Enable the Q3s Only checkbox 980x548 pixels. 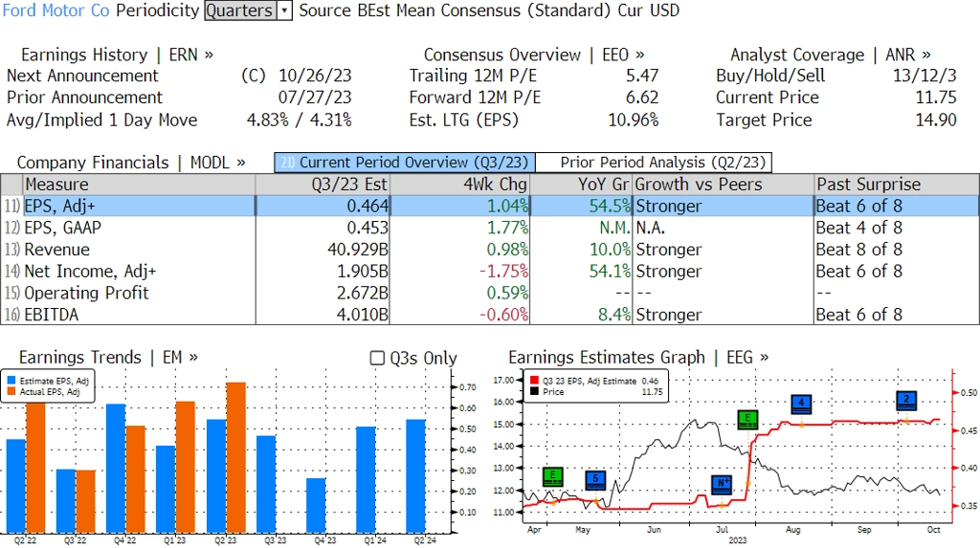coord(377,358)
